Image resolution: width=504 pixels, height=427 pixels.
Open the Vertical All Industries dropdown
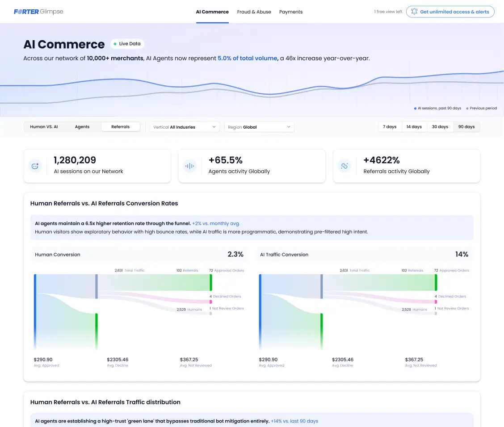tap(185, 127)
